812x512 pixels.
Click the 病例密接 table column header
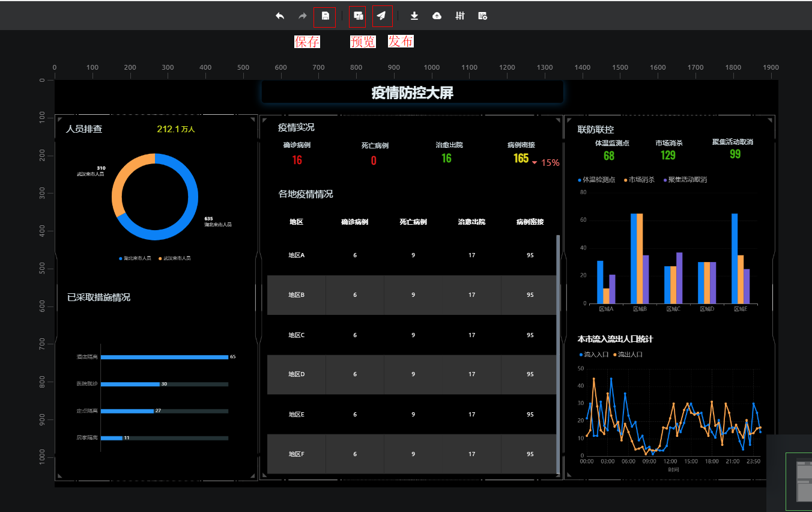point(530,222)
